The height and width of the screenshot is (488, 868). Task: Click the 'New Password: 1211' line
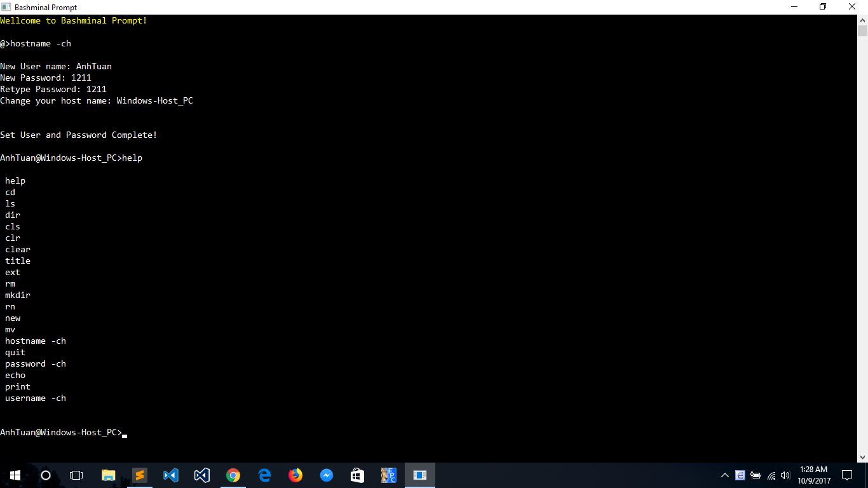[x=46, y=78]
